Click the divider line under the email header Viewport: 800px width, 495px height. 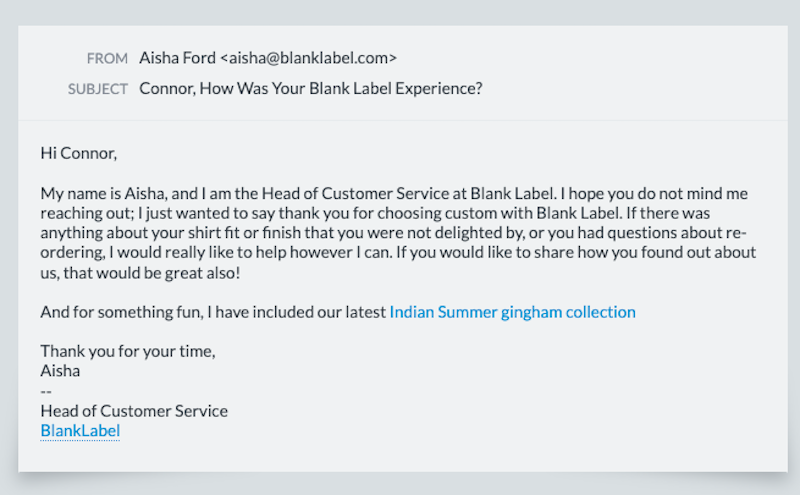[403, 120]
